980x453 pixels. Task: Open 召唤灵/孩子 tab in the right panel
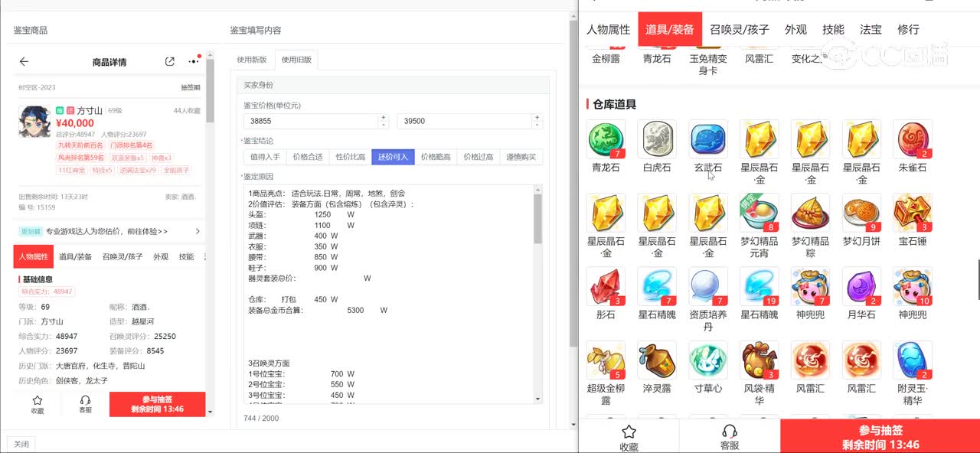tap(740, 30)
